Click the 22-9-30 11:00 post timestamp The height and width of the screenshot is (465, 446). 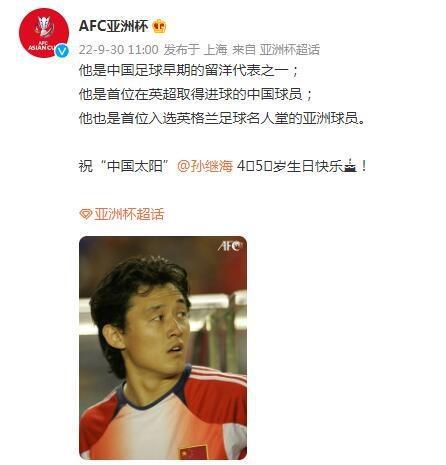click(x=119, y=50)
